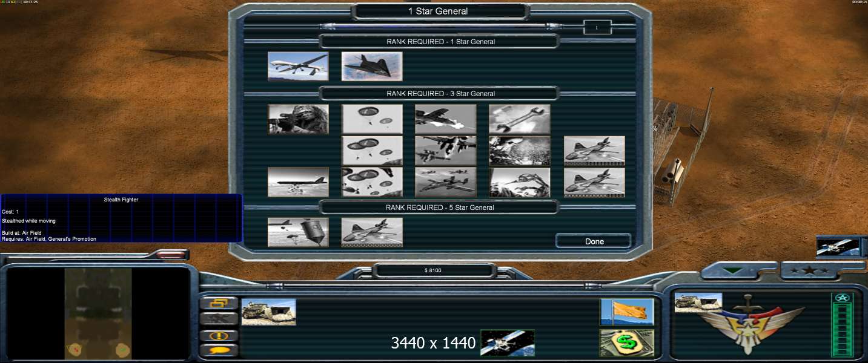868x363 pixels.
Task: Select the A-10 strike firing missile icon
Action: 446,119
